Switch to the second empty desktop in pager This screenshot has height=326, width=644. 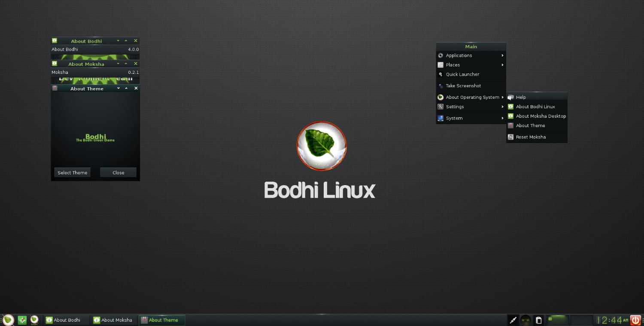tap(581, 320)
